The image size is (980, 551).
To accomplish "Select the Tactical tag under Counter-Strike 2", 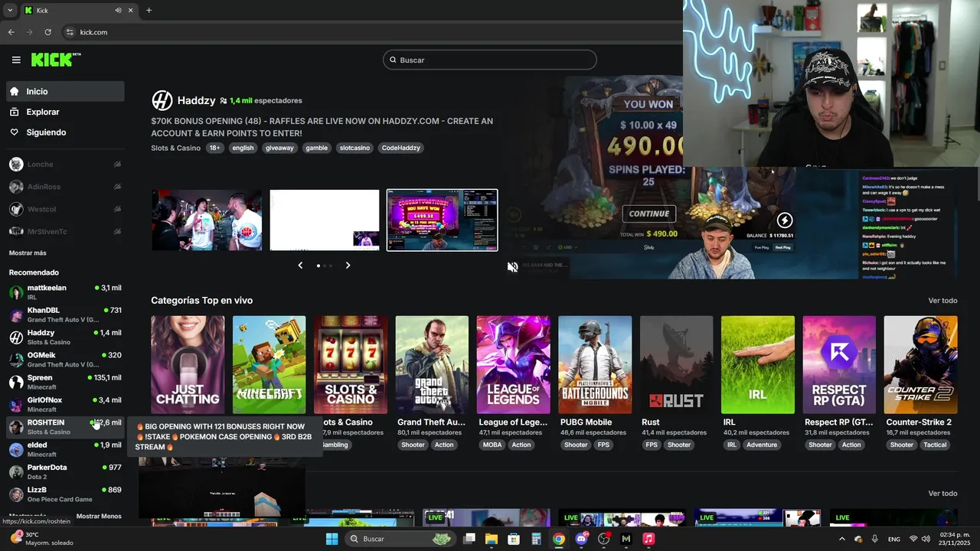I will (935, 445).
